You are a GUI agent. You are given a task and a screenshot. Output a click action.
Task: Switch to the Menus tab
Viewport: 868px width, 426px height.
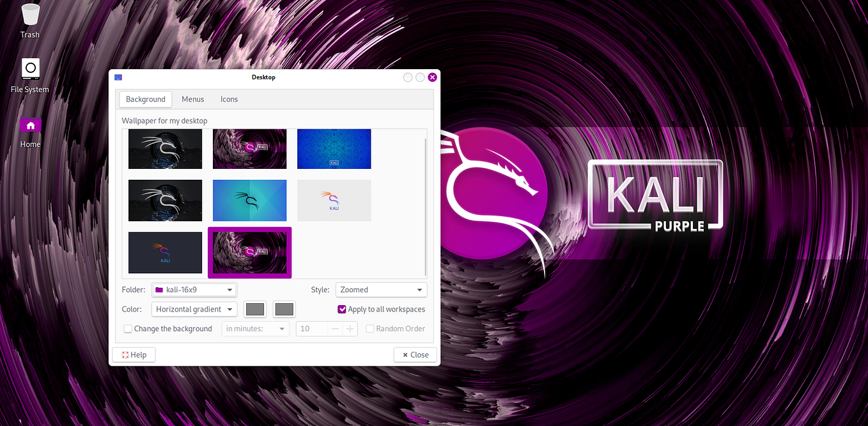193,99
